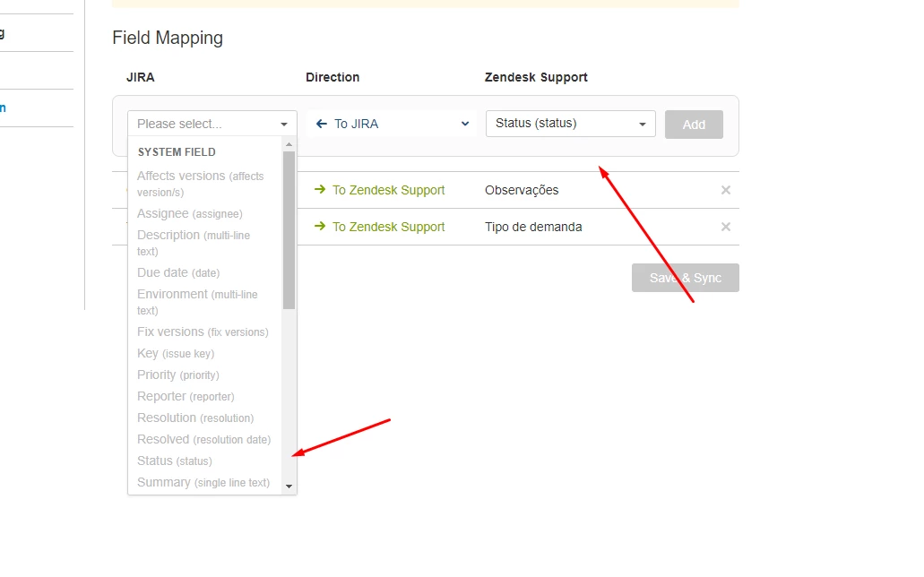Click the Save & Sync button
924x577 pixels.
tap(686, 278)
